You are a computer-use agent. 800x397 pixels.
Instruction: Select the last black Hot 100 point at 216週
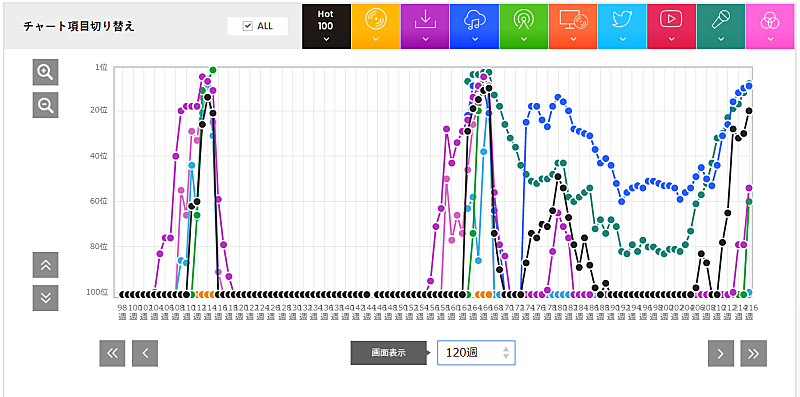click(749, 110)
